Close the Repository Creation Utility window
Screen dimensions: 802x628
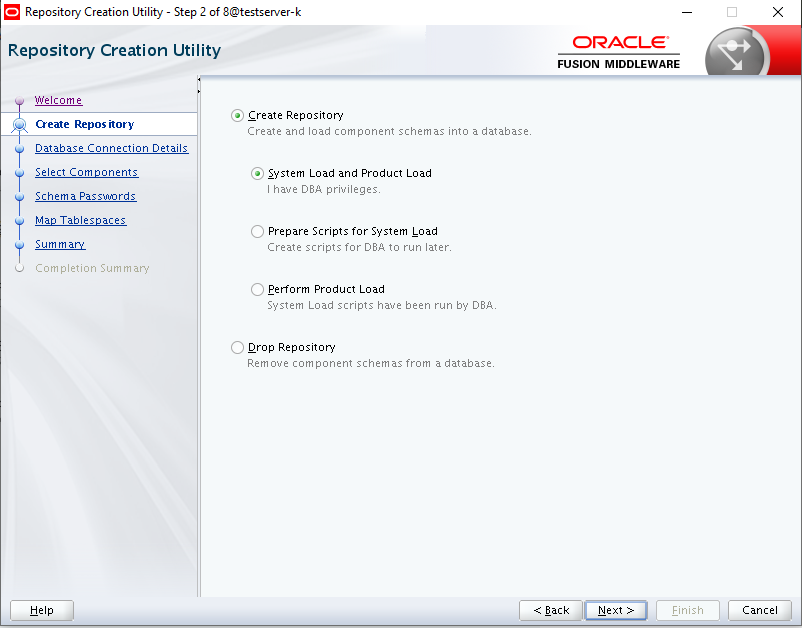click(778, 12)
